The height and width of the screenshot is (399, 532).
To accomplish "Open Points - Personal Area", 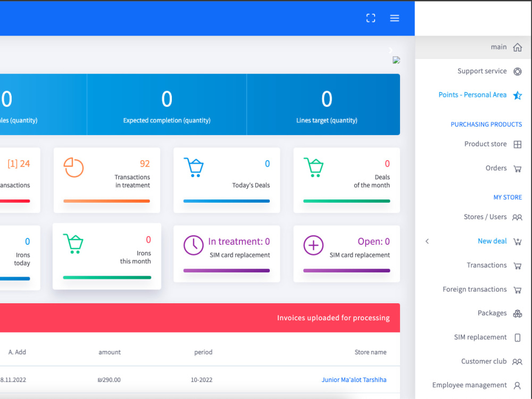I will point(473,95).
